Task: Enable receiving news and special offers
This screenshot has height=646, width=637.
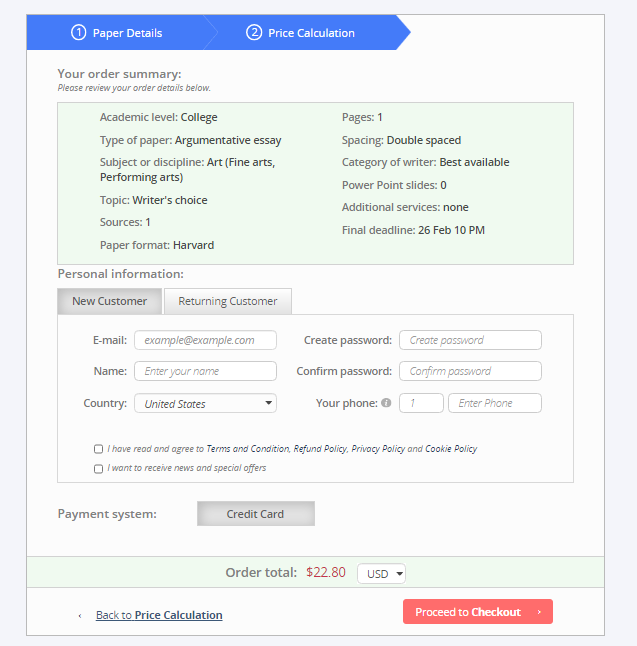Action: (98, 468)
